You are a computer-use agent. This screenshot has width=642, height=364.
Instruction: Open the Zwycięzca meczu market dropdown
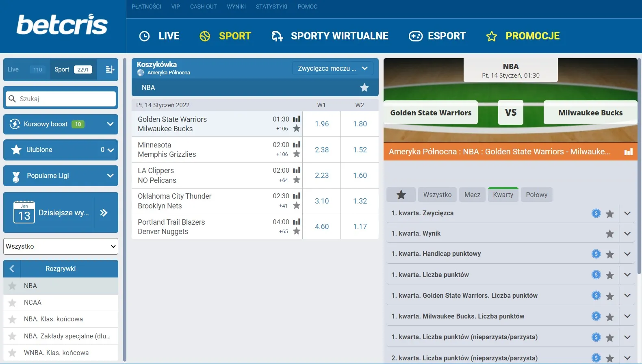332,68
